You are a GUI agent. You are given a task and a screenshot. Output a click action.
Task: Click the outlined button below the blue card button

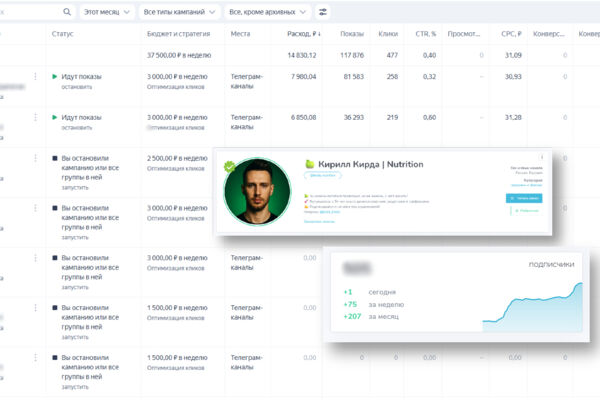(x=527, y=211)
